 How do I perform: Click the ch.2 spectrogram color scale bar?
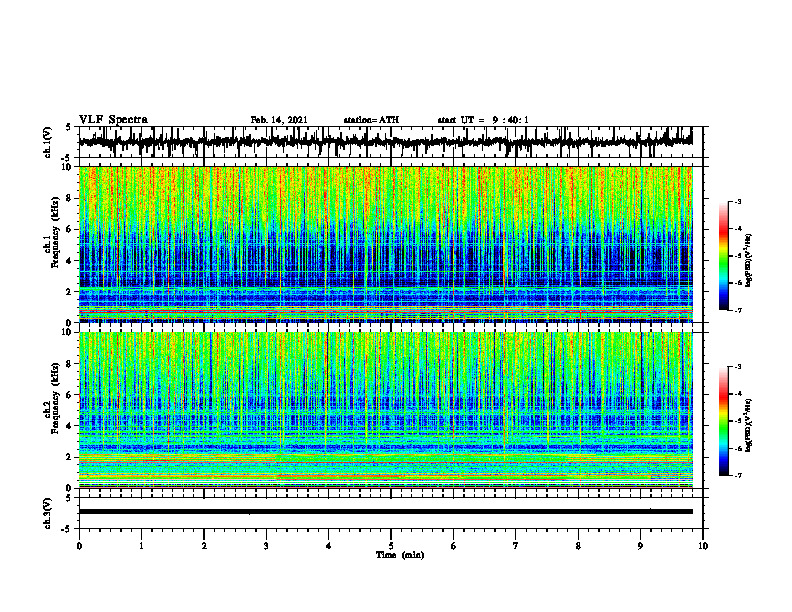pyautogui.click(x=723, y=421)
